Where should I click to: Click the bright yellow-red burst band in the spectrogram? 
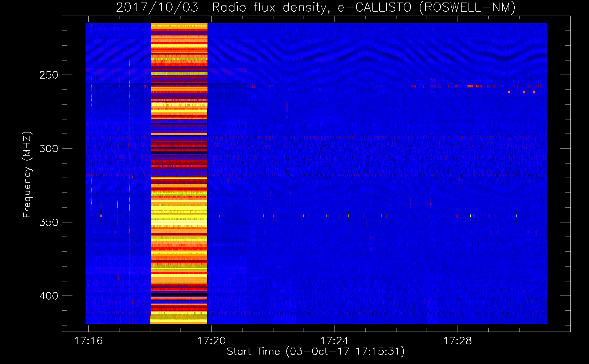(179, 174)
